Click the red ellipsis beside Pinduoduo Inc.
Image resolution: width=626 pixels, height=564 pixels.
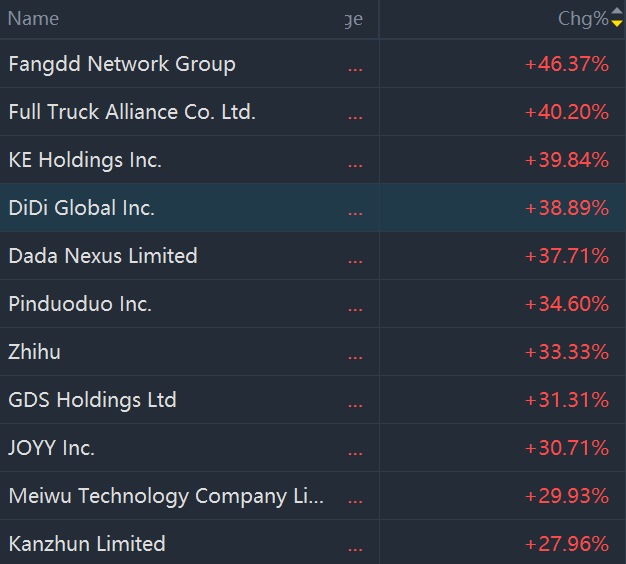355,307
